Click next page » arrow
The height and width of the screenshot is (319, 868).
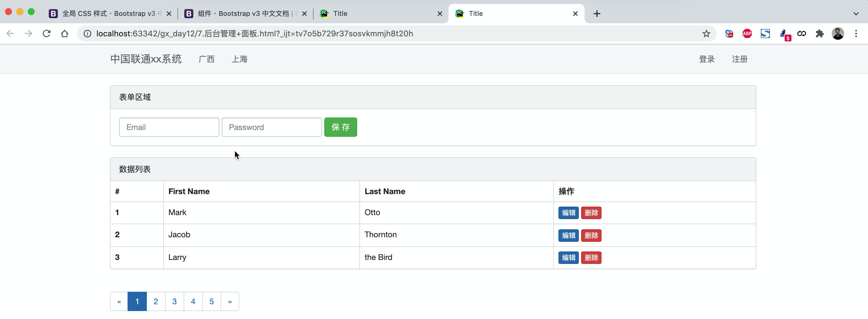230,301
